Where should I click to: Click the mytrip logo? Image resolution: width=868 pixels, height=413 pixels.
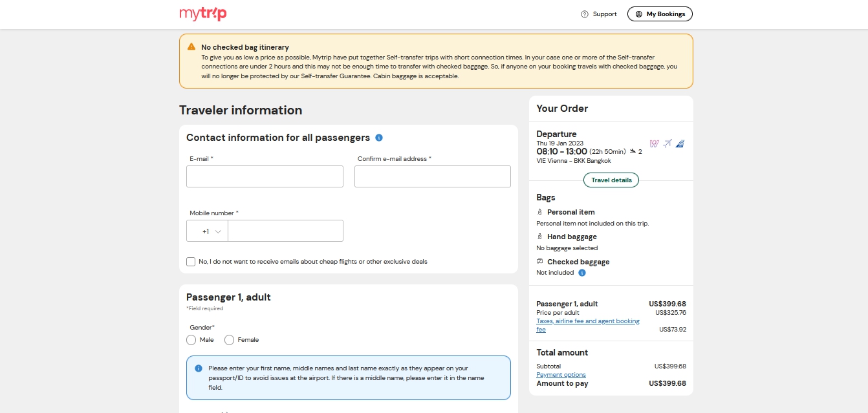[203, 14]
